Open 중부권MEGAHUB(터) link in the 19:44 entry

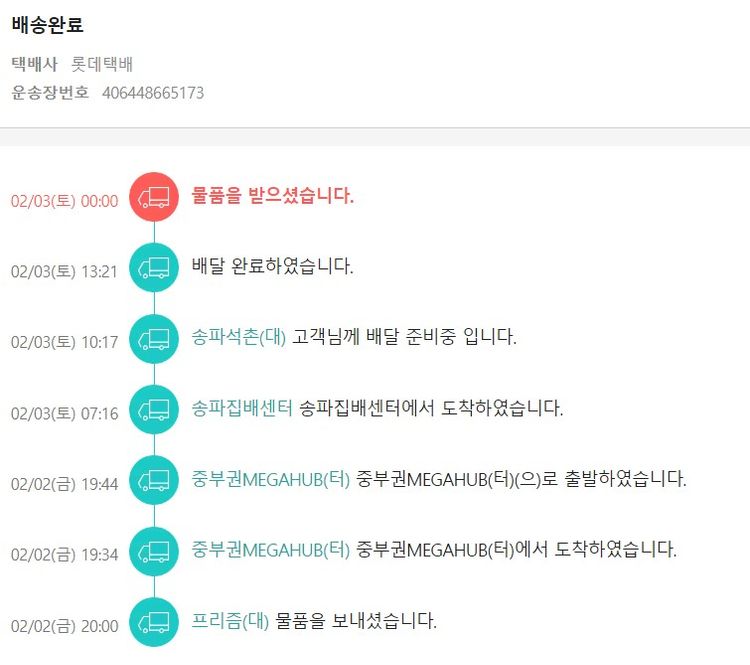[271, 479]
